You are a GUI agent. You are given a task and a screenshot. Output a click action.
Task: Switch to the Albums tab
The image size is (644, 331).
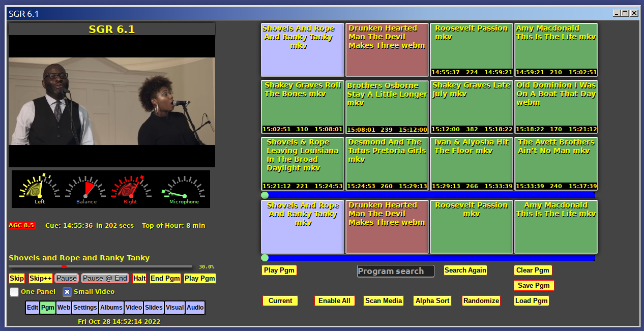(111, 308)
